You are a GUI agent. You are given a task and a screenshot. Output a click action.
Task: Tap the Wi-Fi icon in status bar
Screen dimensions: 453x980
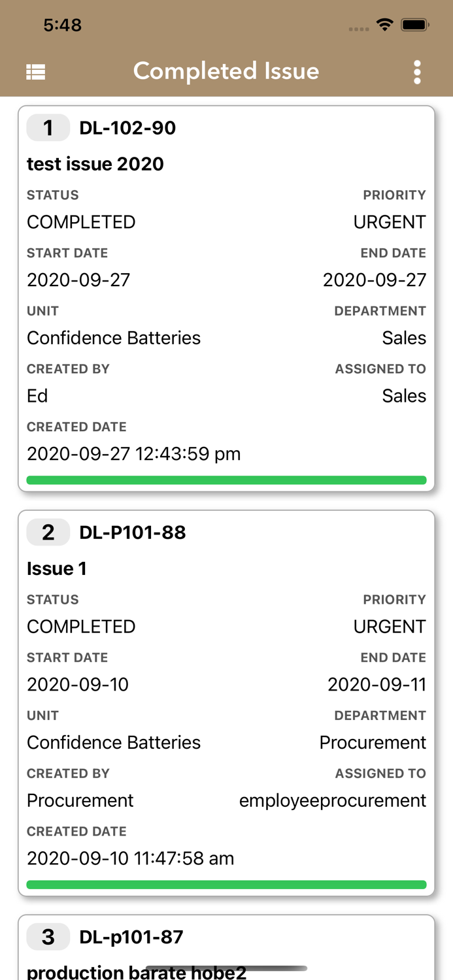point(384,25)
